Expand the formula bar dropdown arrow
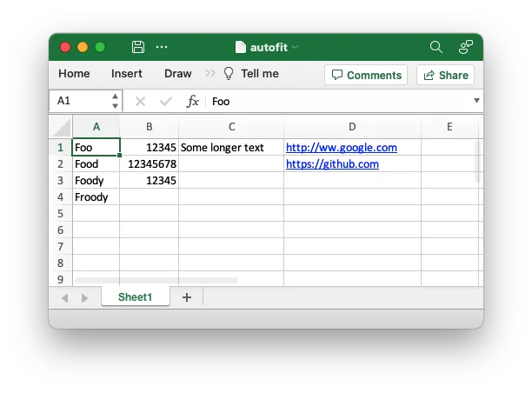Image resolution: width=532 pixels, height=393 pixels. point(476,101)
